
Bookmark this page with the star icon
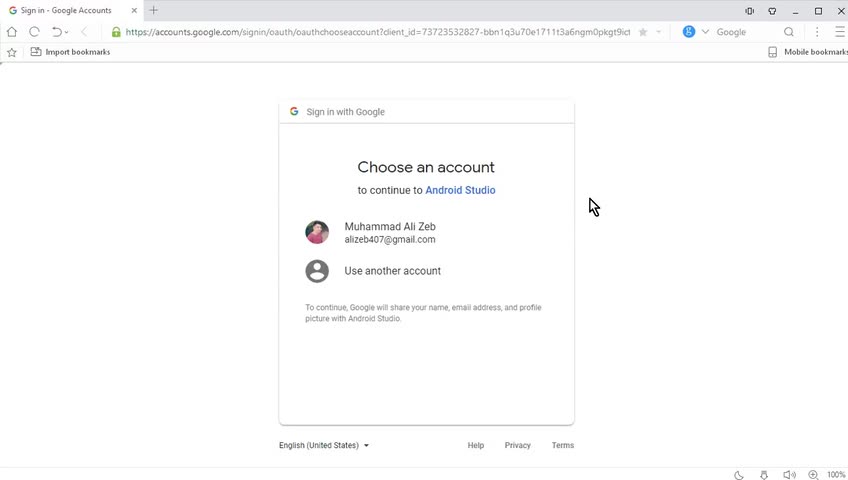click(x=643, y=32)
